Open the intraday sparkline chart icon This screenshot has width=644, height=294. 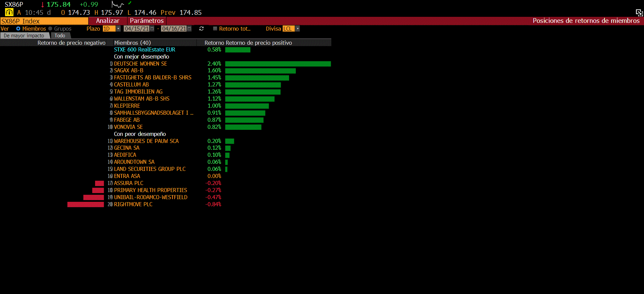point(118,4)
